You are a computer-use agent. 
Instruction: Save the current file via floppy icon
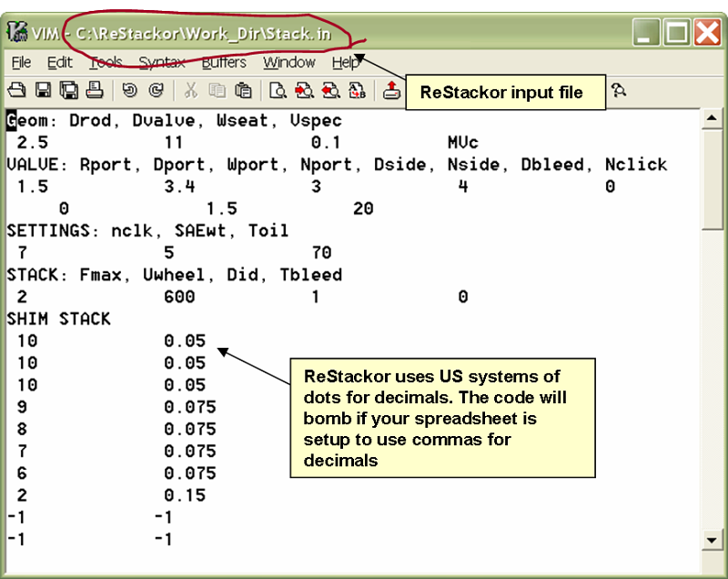point(43,90)
